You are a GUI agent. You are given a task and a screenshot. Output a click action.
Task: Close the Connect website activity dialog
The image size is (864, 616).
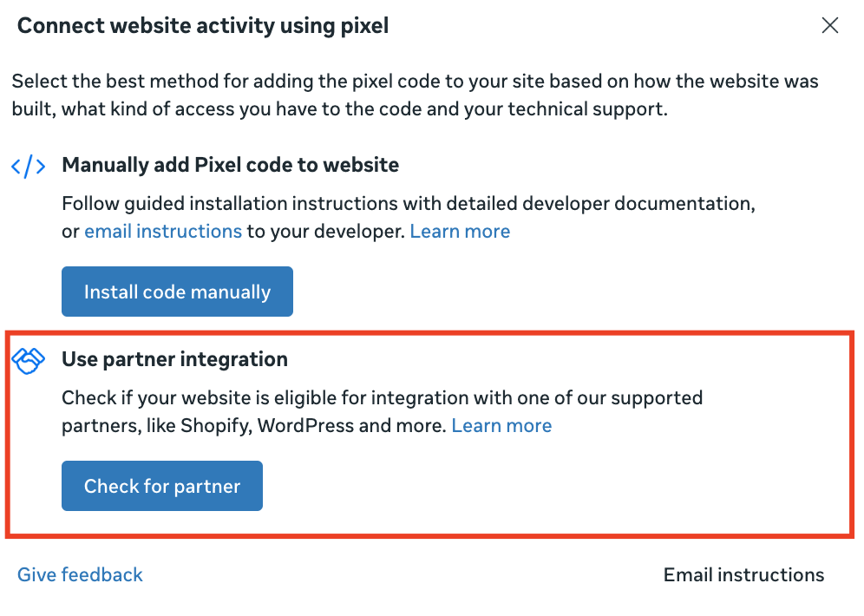pos(830,26)
